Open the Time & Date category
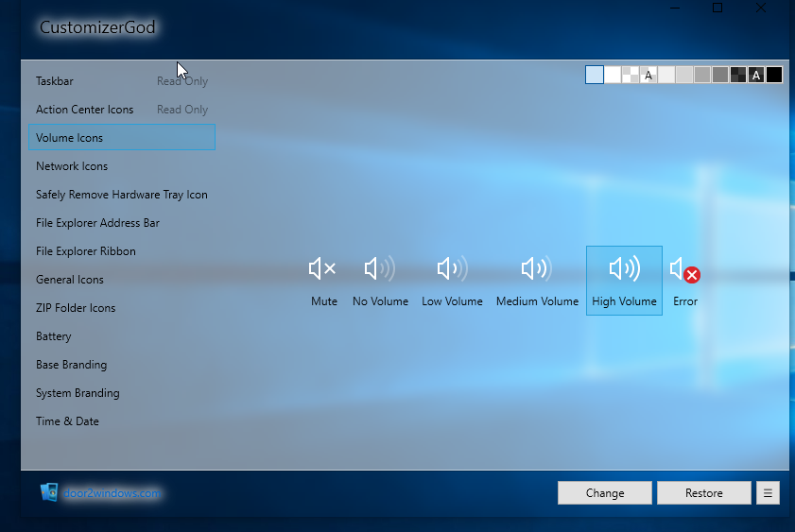Screen dimensions: 795x532 click(122, 421)
